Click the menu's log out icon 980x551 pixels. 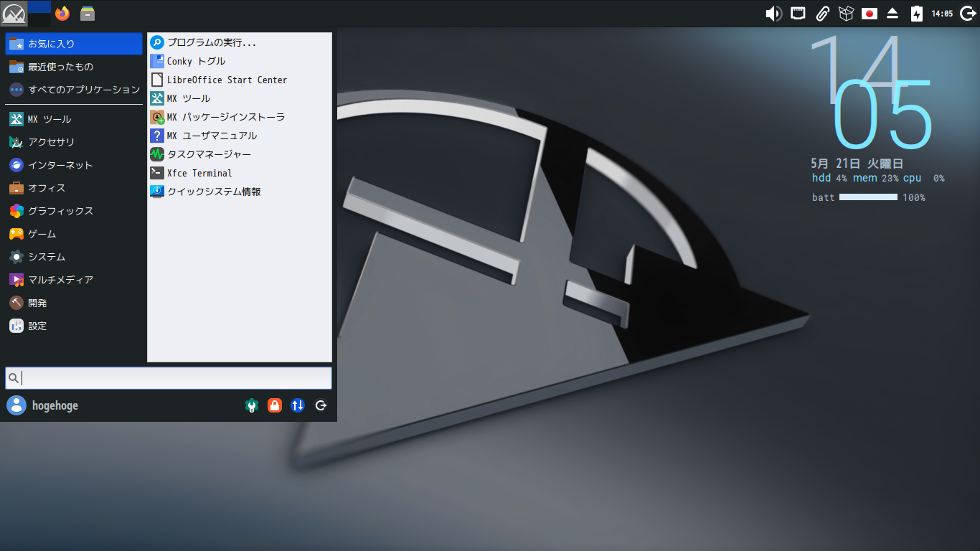click(x=321, y=405)
